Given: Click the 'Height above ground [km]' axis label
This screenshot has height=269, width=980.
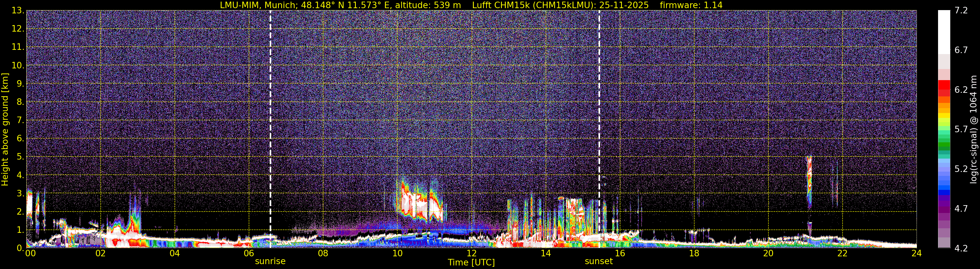Looking at the screenshot, I should pos(5,129).
